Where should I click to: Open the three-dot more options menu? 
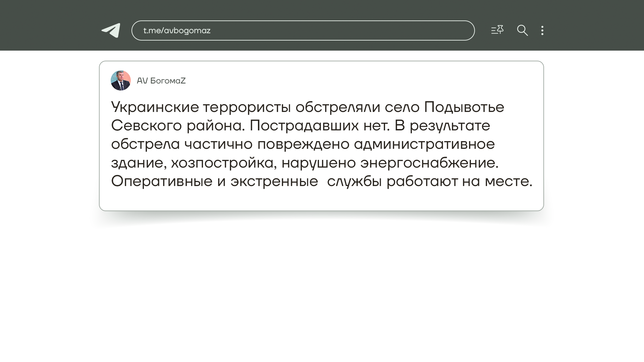coord(542,31)
